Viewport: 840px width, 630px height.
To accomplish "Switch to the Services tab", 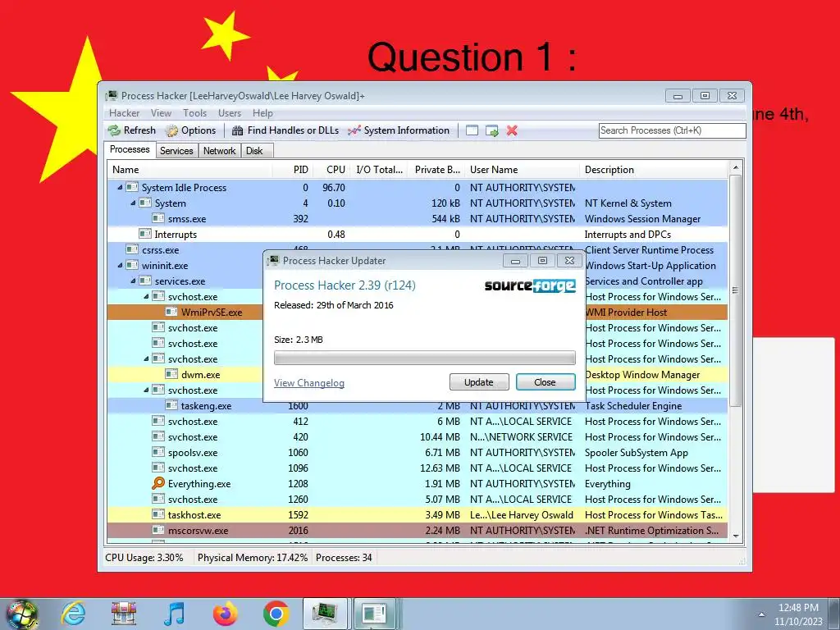I will coord(176,151).
